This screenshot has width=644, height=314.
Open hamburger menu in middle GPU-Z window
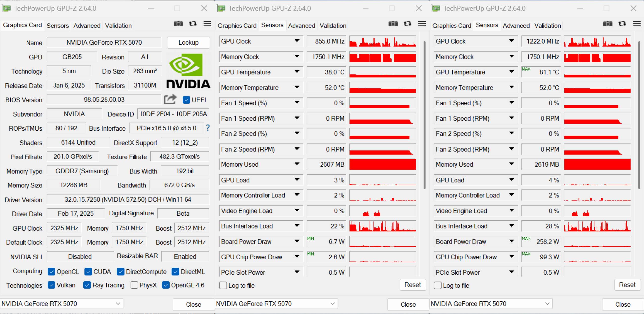coord(422,24)
